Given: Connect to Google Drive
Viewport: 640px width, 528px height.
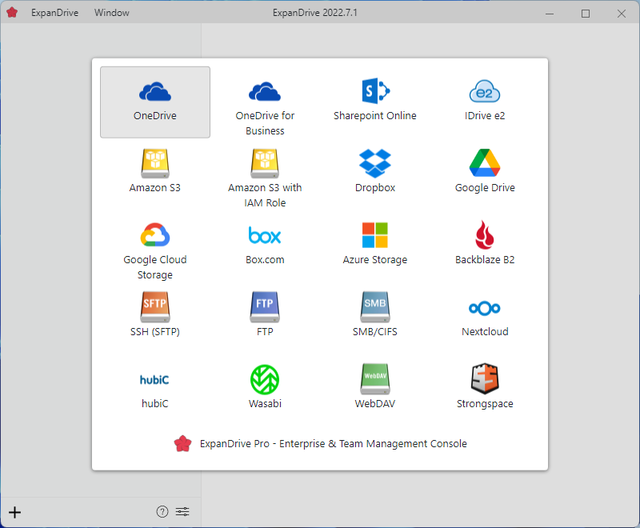Looking at the screenshot, I should coord(485,163).
